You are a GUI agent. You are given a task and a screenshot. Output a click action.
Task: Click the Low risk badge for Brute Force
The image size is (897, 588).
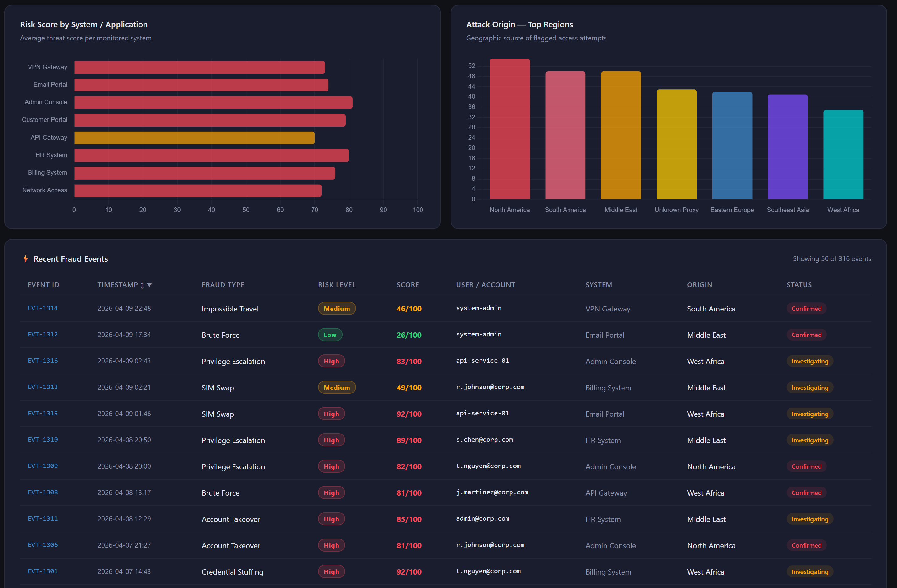tap(330, 335)
